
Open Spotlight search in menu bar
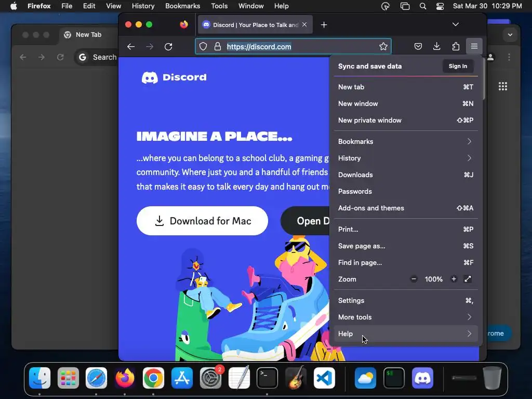click(423, 6)
